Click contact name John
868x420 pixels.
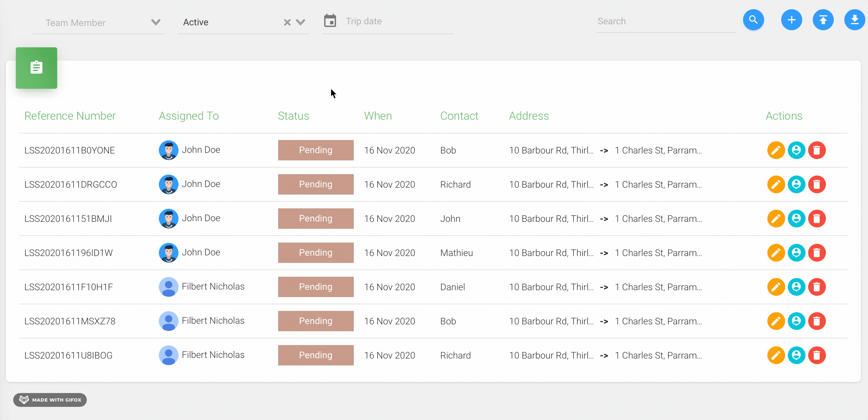[450, 219]
